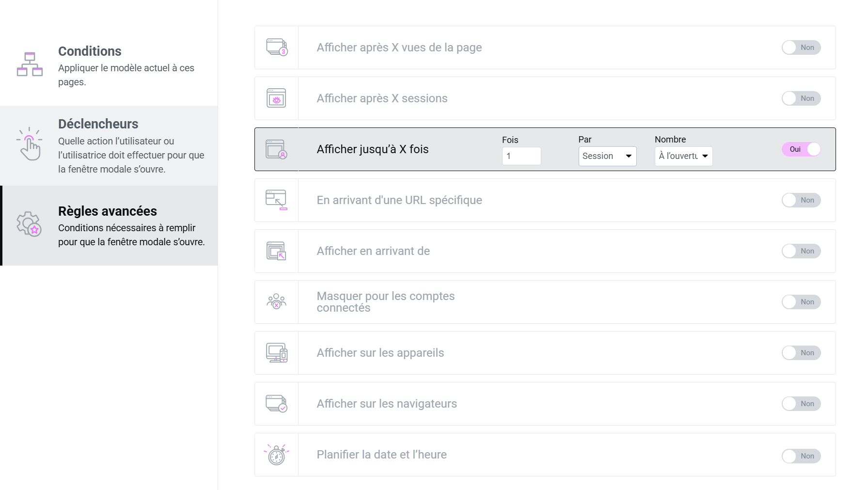Click 'Afficher sur les appareils' rule label
This screenshot has height=490, width=868.
(x=380, y=353)
